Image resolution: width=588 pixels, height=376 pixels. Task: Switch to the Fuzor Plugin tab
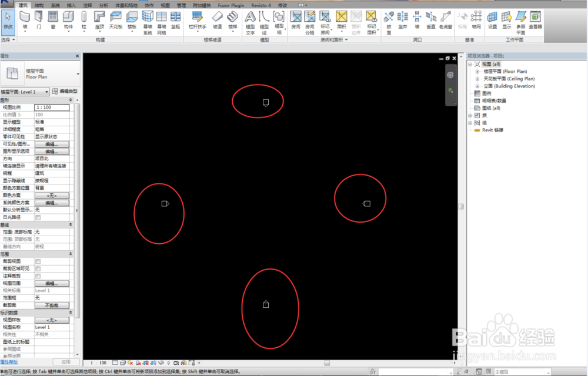[231, 5]
